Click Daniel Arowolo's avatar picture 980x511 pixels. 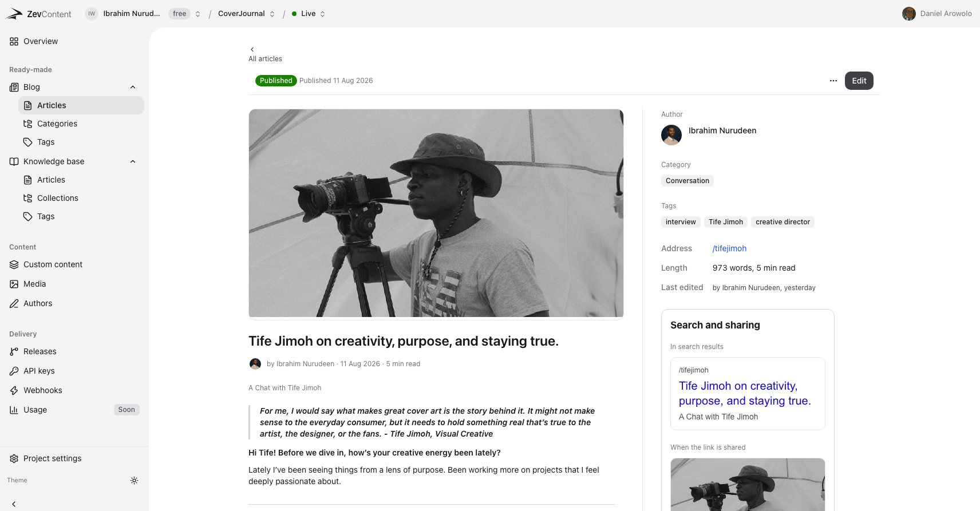coord(909,14)
